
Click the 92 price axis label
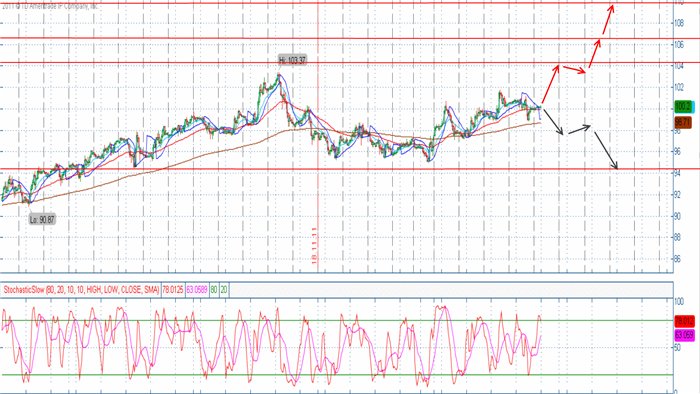click(x=678, y=195)
